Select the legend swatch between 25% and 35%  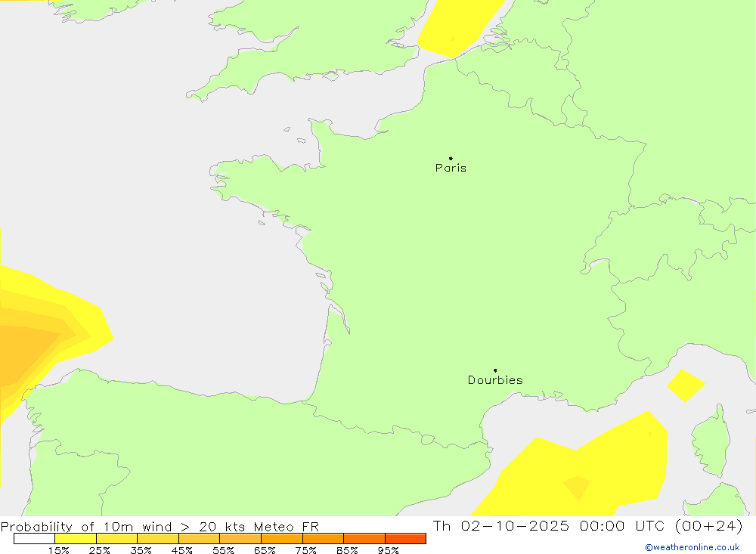click(x=116, y=539)
